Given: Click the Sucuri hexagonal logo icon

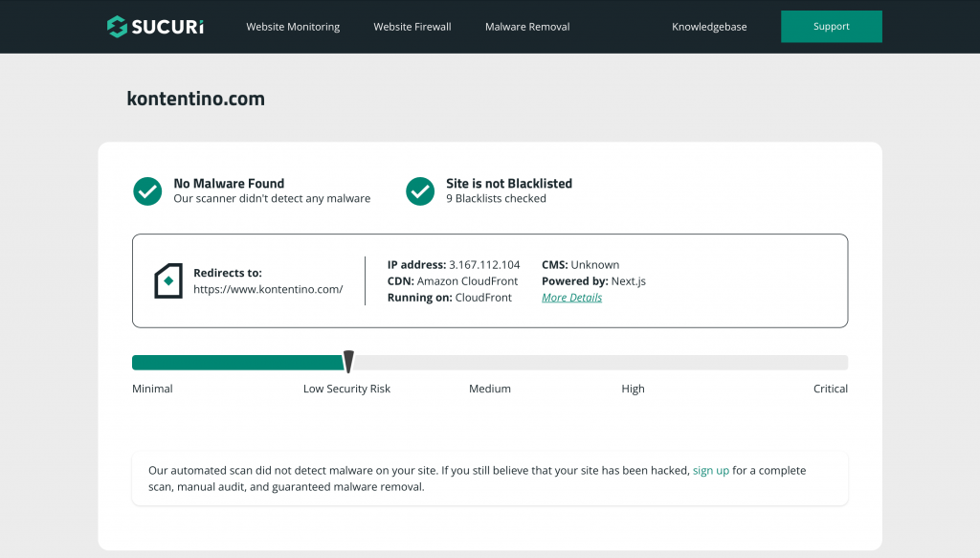Looking at the screenshot, I should [117, 26].
